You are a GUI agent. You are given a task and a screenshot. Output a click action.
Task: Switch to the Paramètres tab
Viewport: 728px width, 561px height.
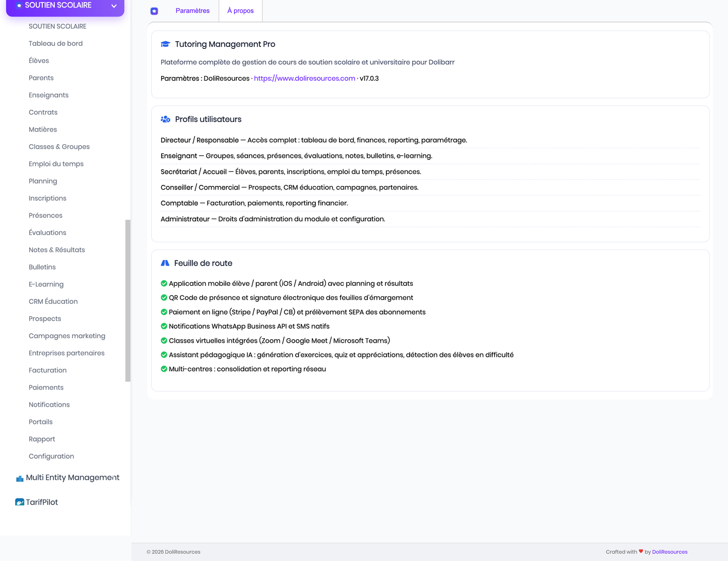tap(192, 11)
